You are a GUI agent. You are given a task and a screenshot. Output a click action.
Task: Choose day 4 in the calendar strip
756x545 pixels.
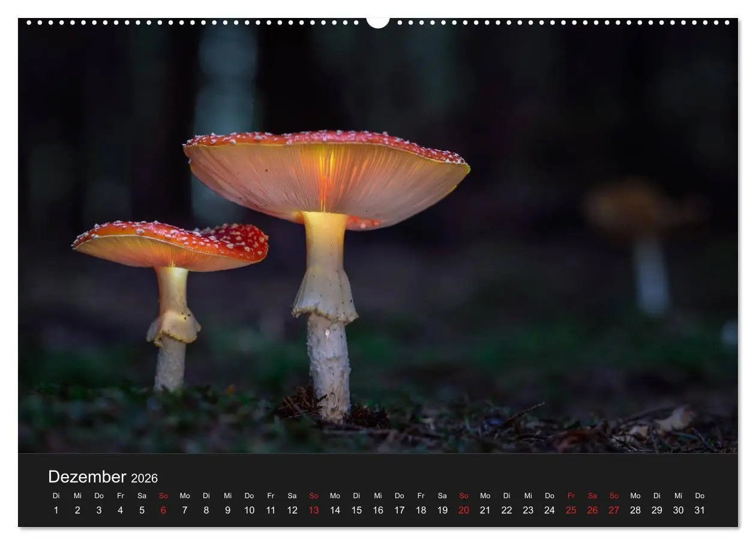120,510
